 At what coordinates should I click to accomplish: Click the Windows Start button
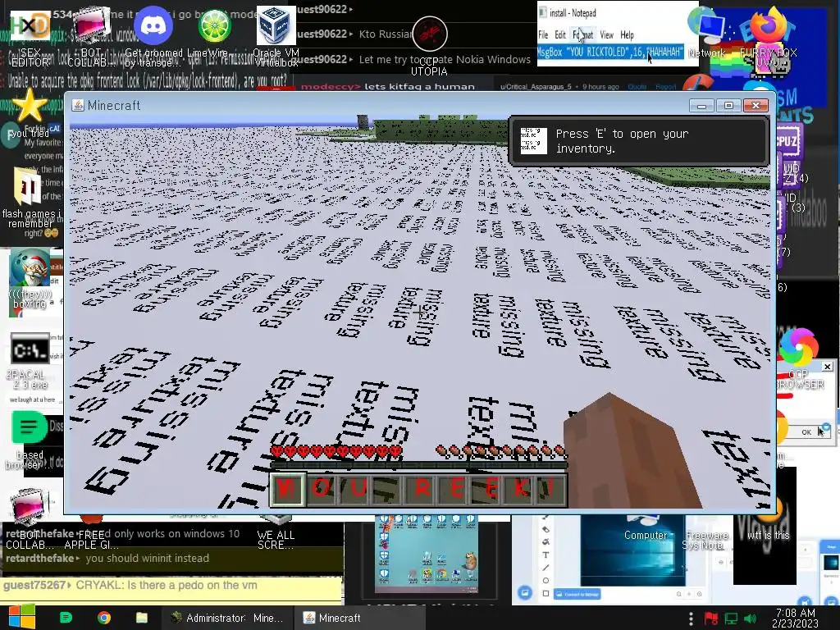(21, 617)
